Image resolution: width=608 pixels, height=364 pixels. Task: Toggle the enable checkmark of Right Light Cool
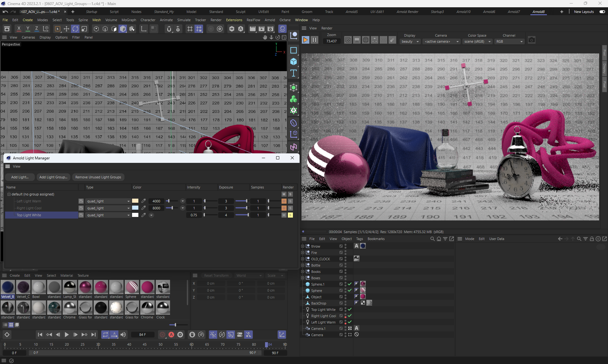[x=350, y=316]
